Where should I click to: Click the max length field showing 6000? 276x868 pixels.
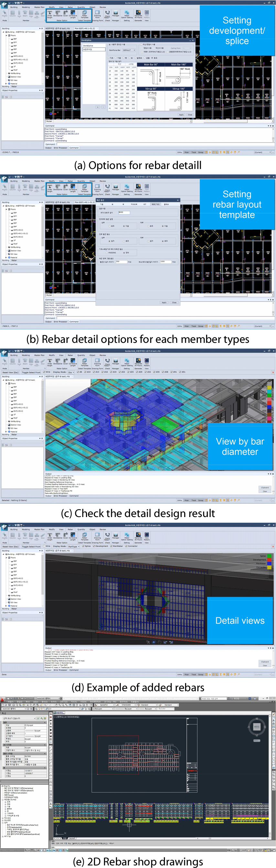124,213
